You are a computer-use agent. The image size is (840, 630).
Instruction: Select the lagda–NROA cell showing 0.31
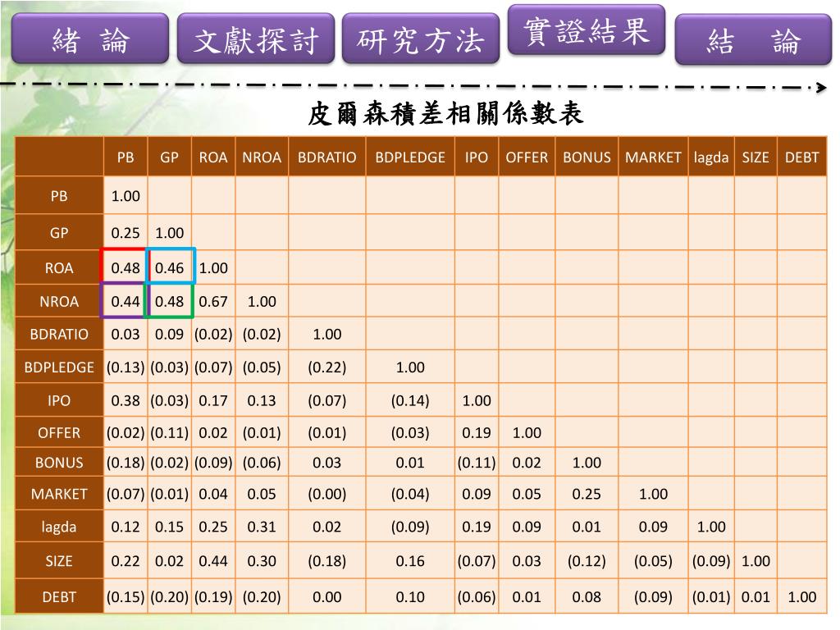(x=262, y=527)
